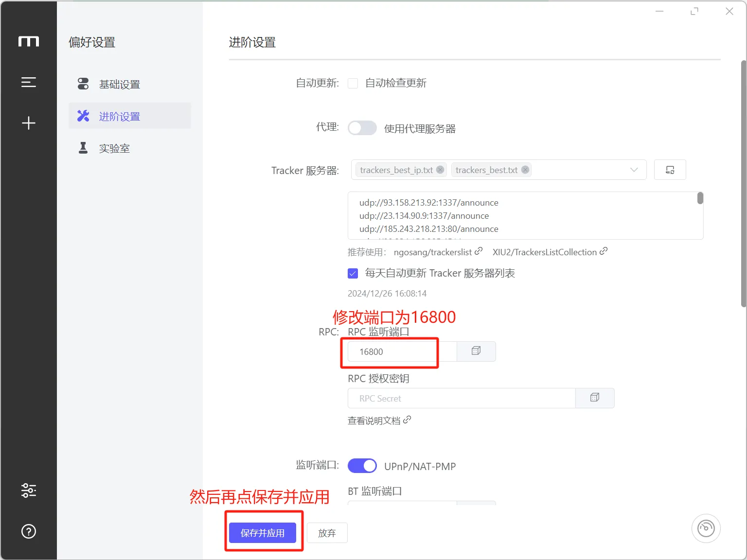Open the help question mark icon
Screen dimensions: 747x560
click(29, 531)
